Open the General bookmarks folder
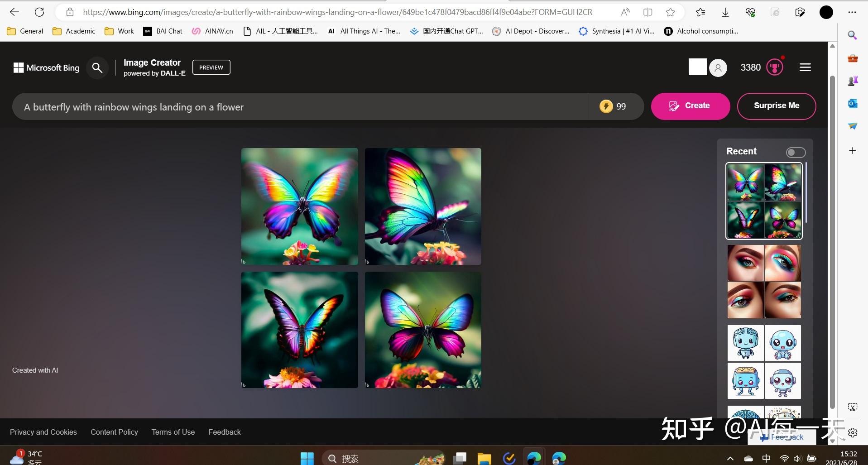The width and height of the screenshot is (868, 465). [25, 31]
